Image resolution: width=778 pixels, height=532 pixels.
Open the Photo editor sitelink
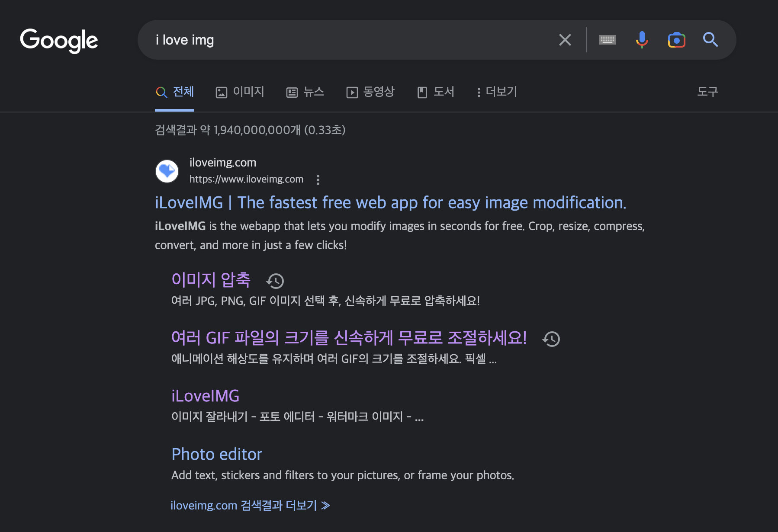(x=217, y=454)
